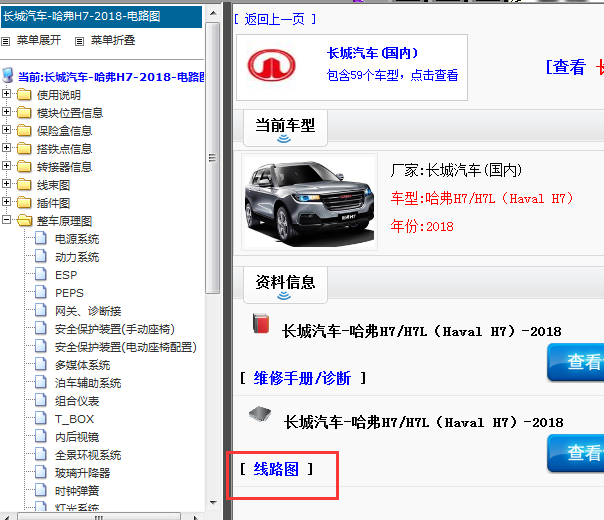604x520 pixels.
Task: Open the 当前车型 section tab
Action: tap(285, 128)
